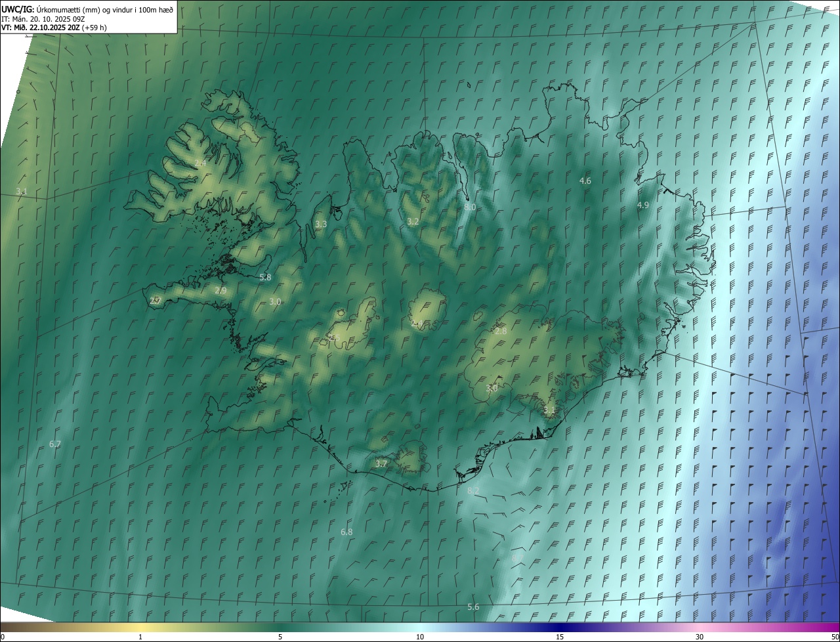The width and height of the screenshot is (840, 642).
Task: Click the colorbar tick label 1
Action: (140, 637)
